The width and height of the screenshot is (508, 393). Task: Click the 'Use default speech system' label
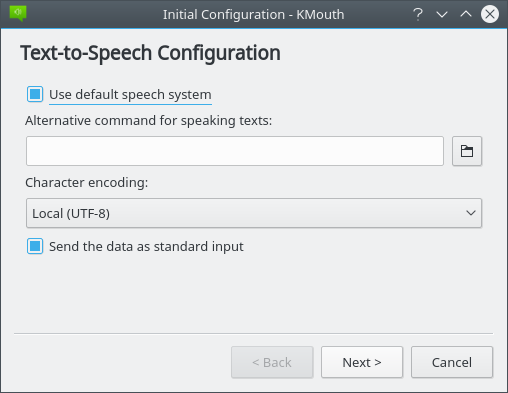tap(130, 95)
